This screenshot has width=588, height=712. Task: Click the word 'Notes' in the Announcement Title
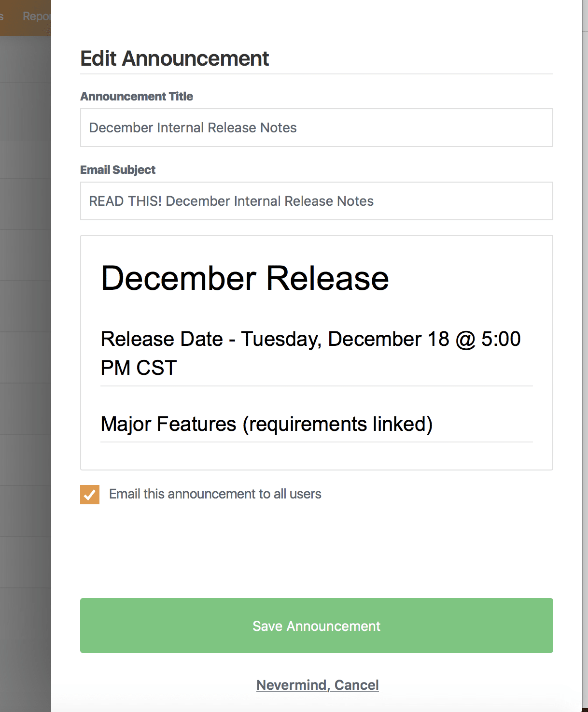[278, 128]
